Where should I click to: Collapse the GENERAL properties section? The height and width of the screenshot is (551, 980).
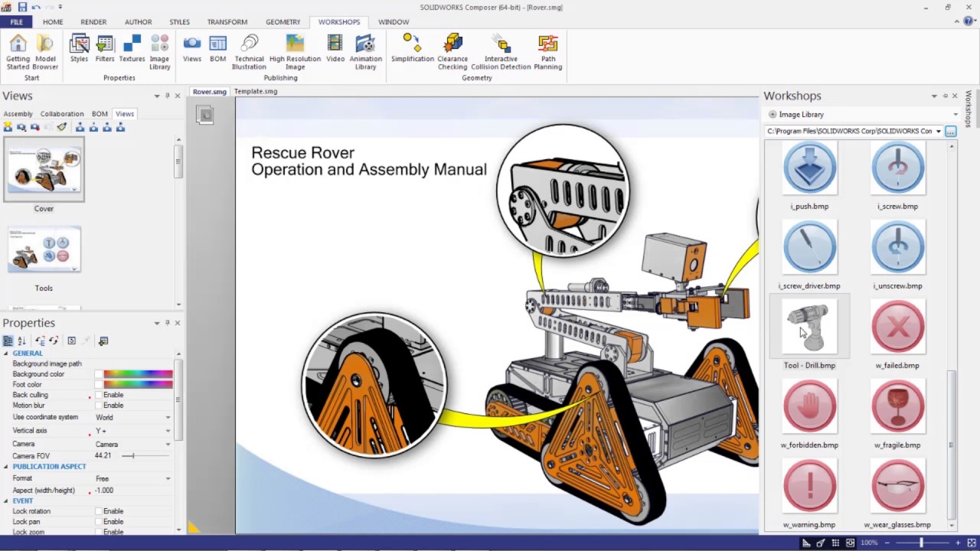click(x=6, y=354)
